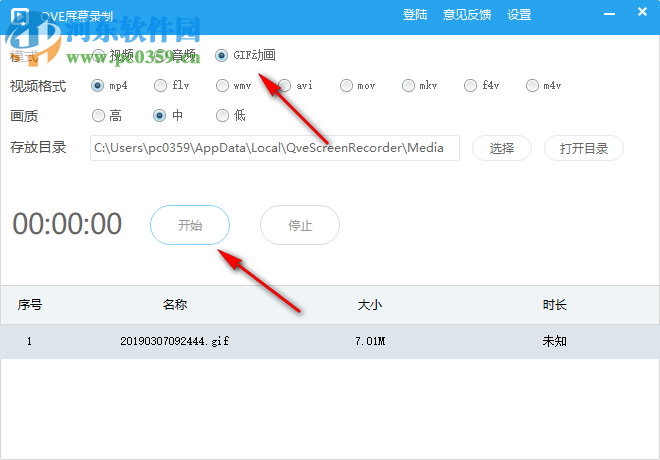Click the 7.01M size cell
Screen dimensions: 660x460
coord(370,341)
